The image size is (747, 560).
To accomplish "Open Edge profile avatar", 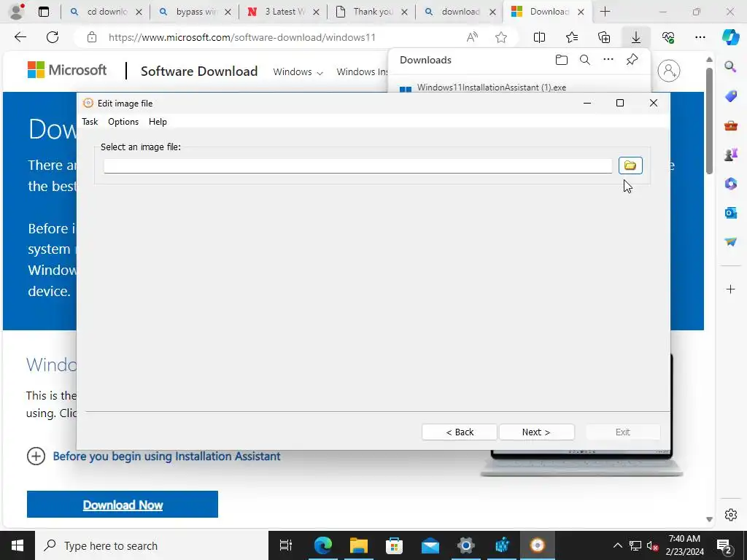I will pyautogui.click(x=16, y=12).
